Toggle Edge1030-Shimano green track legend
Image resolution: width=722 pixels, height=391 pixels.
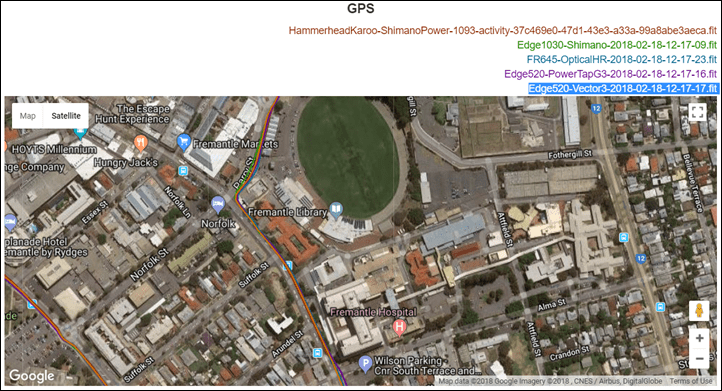617,45
